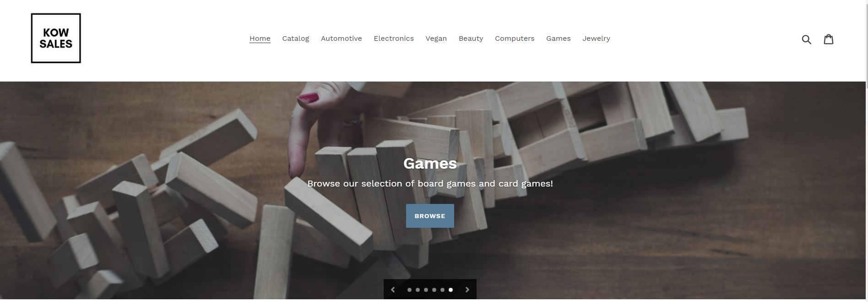Open the search icon in header

806,39
